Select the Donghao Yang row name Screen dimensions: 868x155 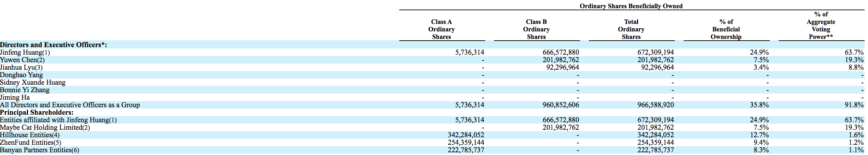coord(21,75)
